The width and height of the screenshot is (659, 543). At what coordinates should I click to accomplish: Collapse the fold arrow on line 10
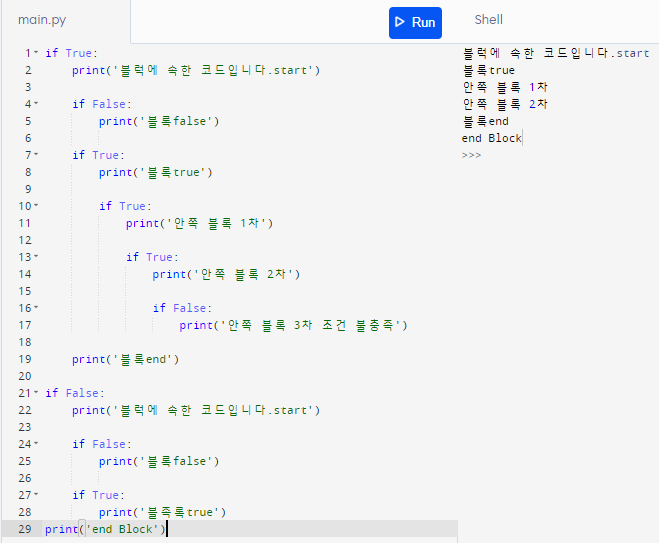(36, 205)
